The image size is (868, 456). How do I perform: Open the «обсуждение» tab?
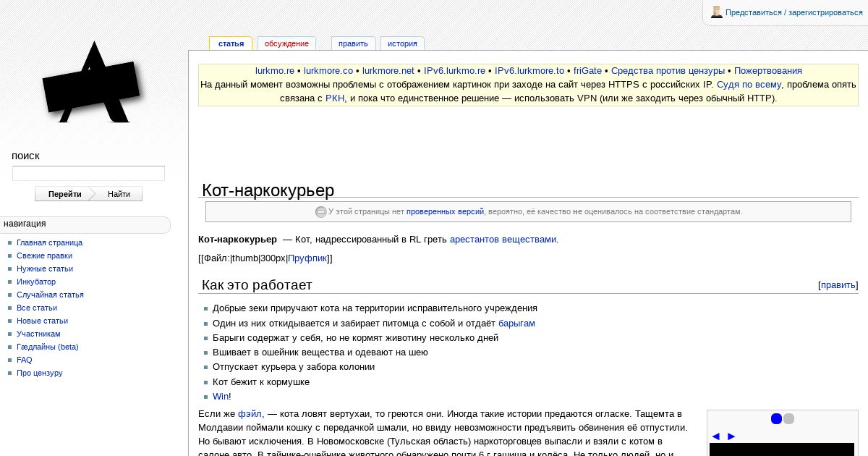(x=286, y=43)
